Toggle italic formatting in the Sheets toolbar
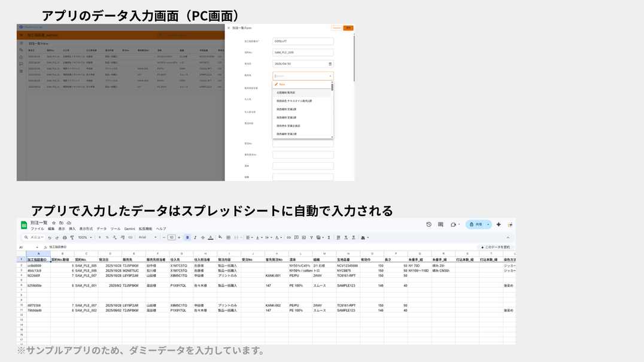 click(195, 238)
